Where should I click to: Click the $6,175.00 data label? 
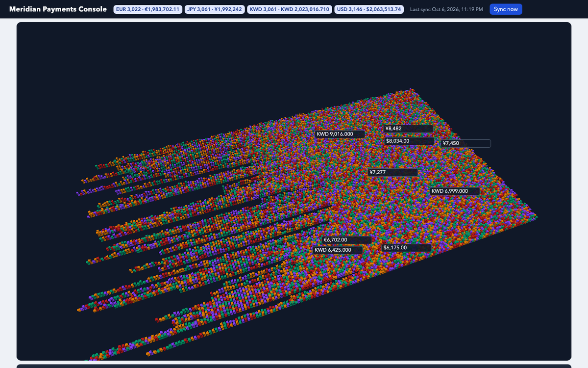click(x=407, y=248)
